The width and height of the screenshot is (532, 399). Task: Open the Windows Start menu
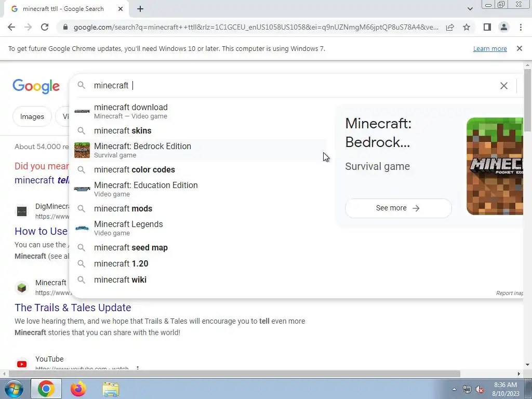(14, 389)
